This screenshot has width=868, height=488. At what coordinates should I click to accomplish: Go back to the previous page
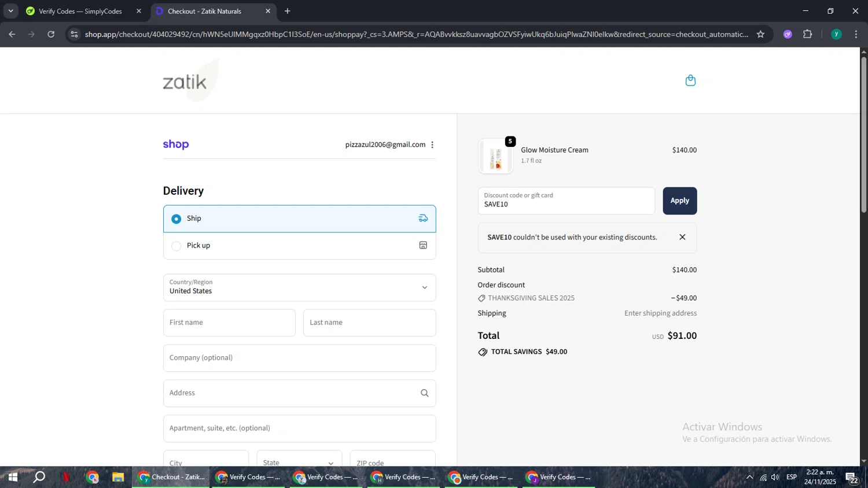click(12, 34)
